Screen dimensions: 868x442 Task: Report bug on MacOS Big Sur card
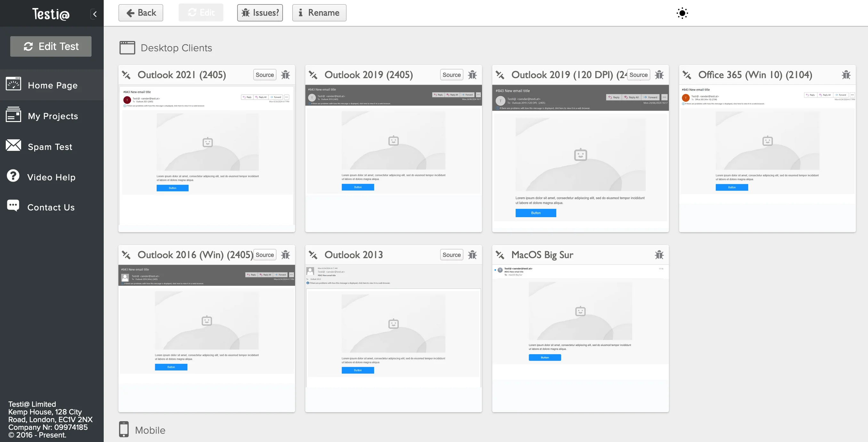659,255
